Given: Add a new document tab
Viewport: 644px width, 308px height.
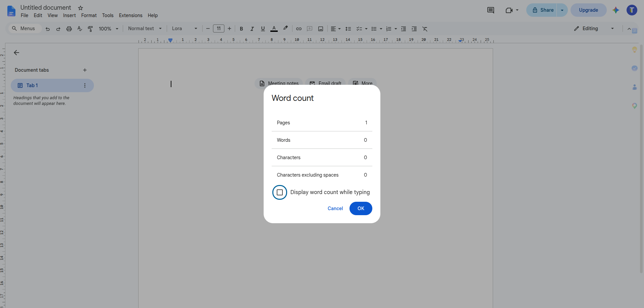Looking at the screenshot, I should pyautogui.click(x=85, y=70).
